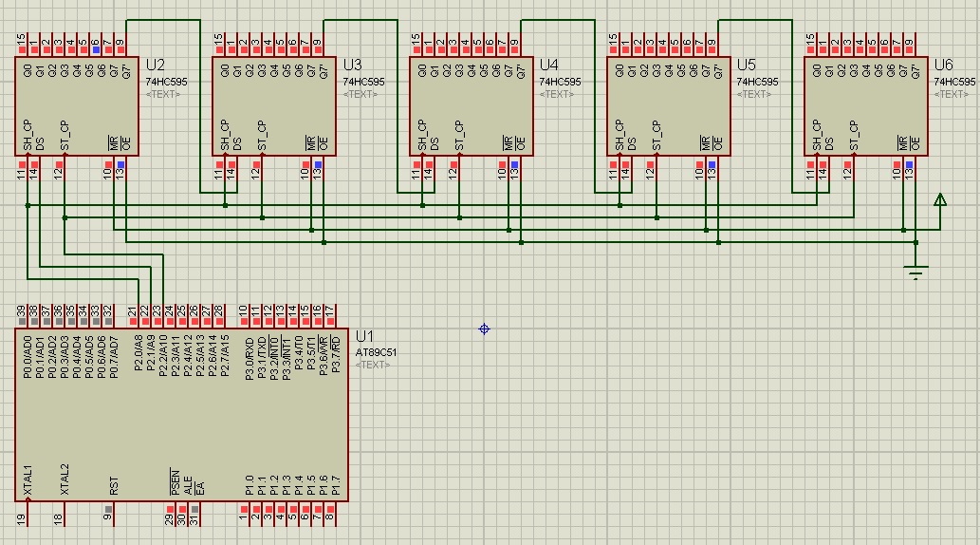980x545 pixels.
Task: Select the U5 74HC595 chip body
Action: pyautogui.click(x=669, y=106)
